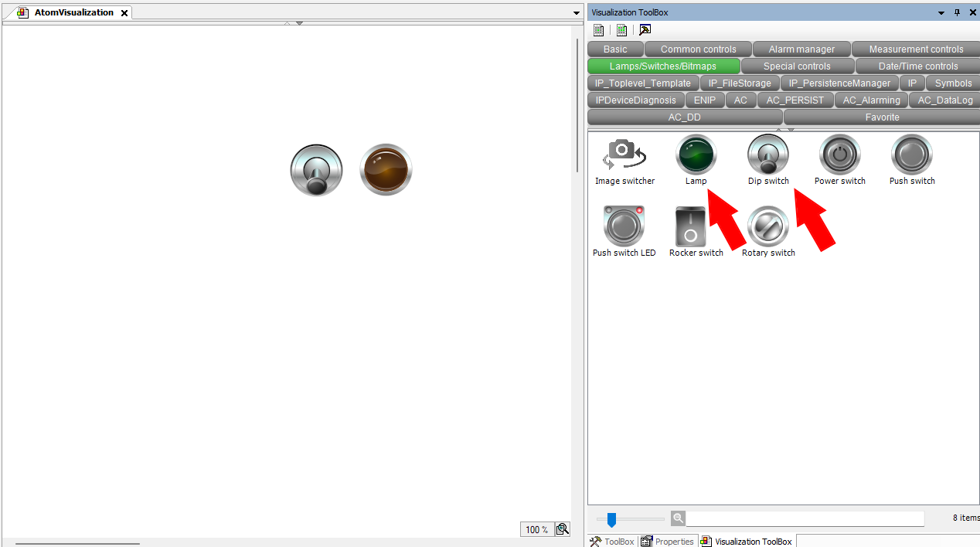Switch to the ToolBox panel

(x=611, y=541)
